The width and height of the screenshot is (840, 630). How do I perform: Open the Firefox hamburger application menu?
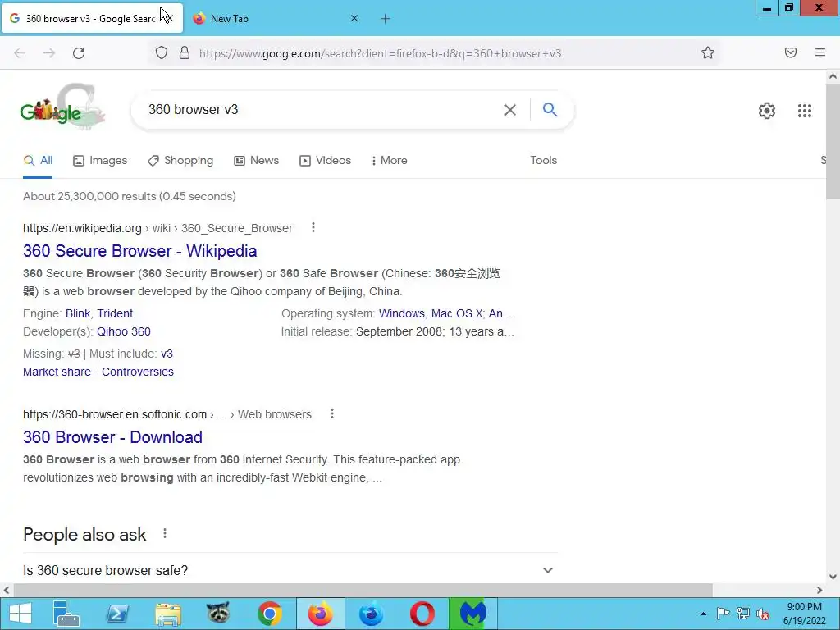click(819, 52)
